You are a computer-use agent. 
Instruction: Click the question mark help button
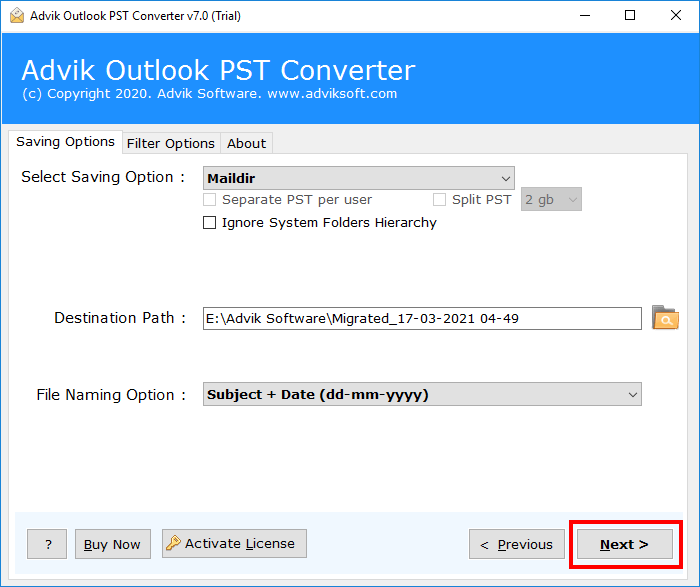pyautogui.click(x=47, y=544)
